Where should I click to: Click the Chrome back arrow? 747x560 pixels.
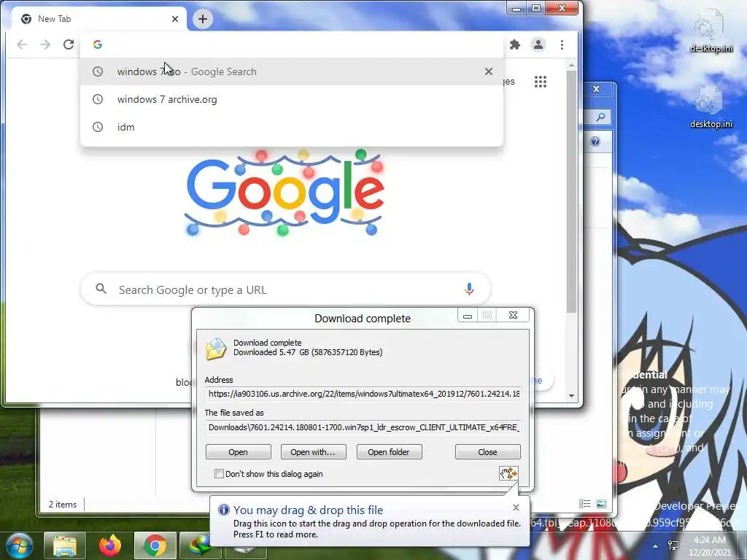click(21, 44)
